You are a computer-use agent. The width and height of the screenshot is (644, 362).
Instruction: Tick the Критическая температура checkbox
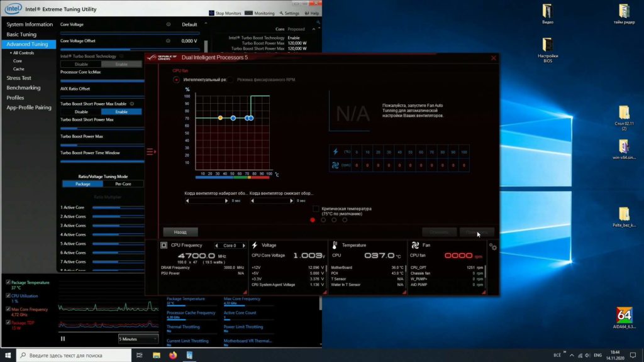coord(316,209)
